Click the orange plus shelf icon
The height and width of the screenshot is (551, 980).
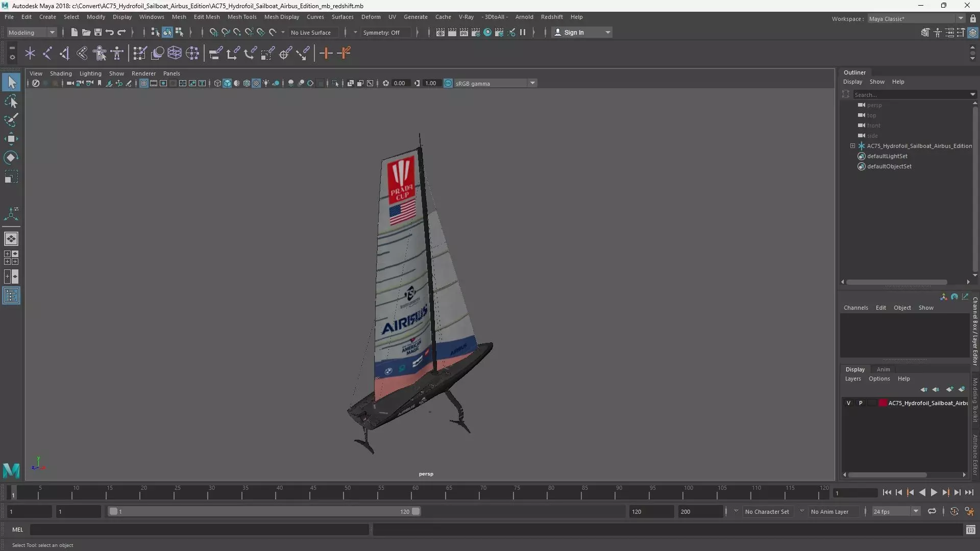326,53
